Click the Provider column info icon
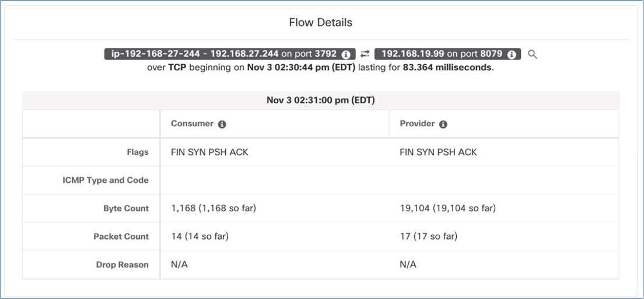The image size is (644, 299). tap(443, 124)
